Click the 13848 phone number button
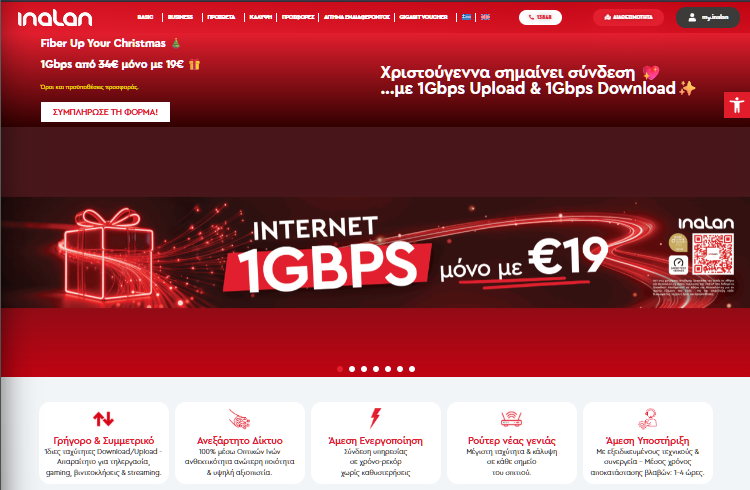This screenshot has height=490, width=750. click(x=540, y=17)
